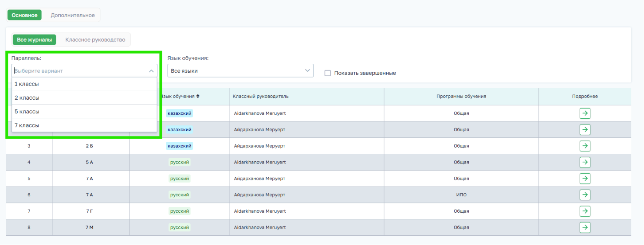
Task: Open details arrow for row 7 (7 Г)
Action: (x=585, y=211)
